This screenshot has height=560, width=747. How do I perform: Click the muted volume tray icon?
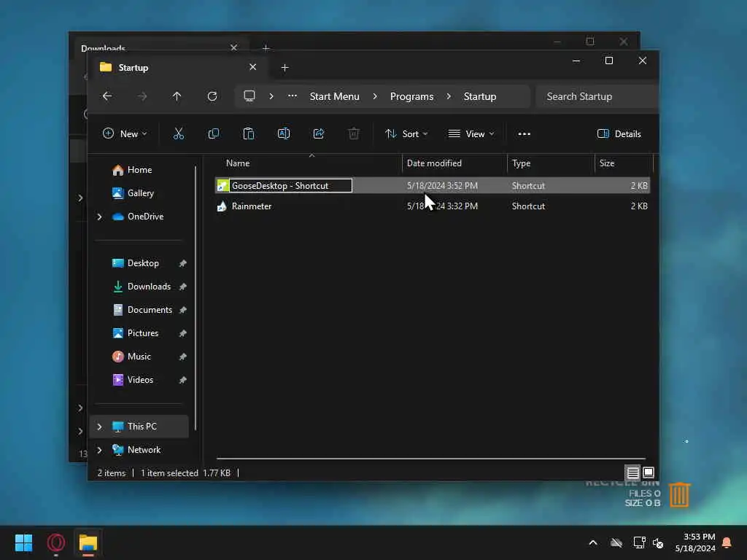[659, 542]
